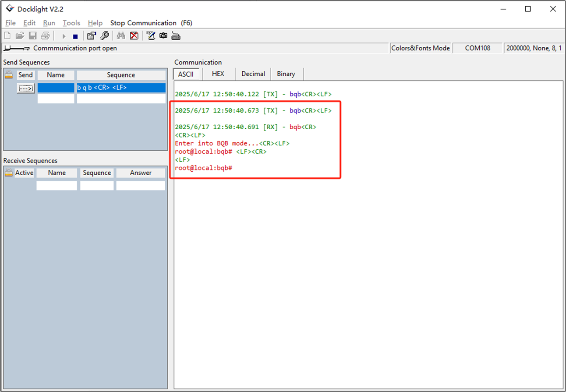Viewport: 566px width, 392px height.
Task: Click the Active column header
Action: [25, 173]
